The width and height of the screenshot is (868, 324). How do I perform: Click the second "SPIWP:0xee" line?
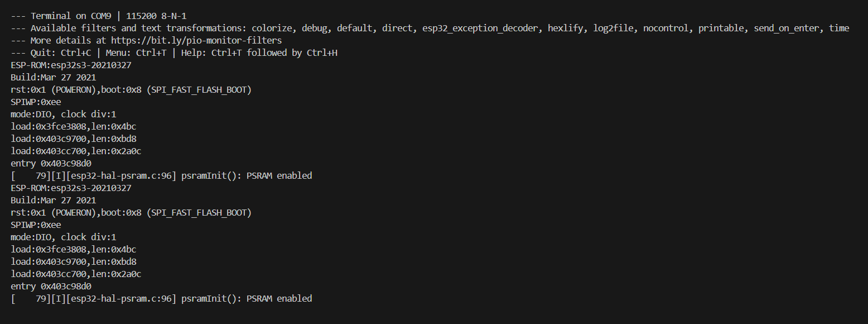point(36,225)
